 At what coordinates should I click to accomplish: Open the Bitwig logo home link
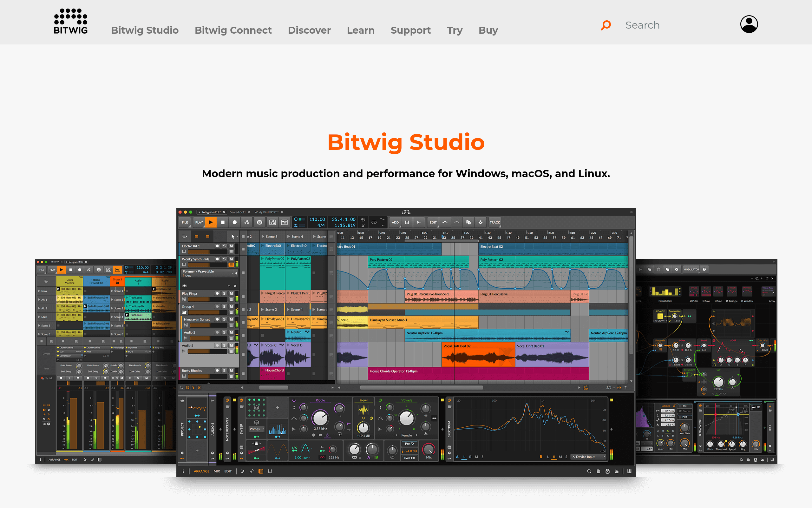pyautogui.click(x=71, y=21)
